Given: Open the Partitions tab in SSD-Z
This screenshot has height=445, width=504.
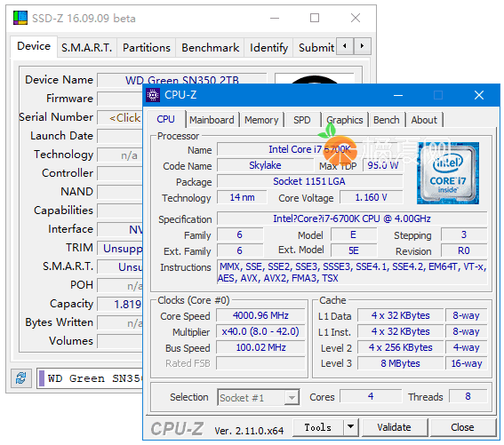Looking at the screenshot, I should [147, 48].
